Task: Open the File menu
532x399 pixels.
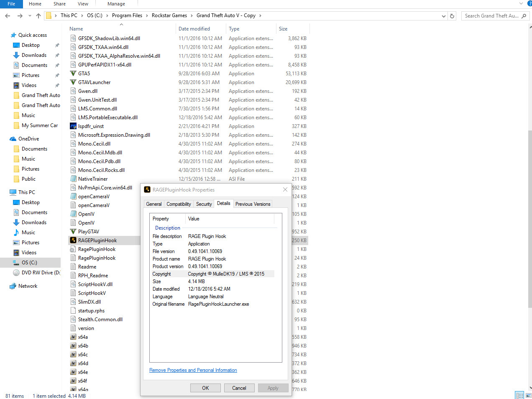Action: tap(11, 4)
